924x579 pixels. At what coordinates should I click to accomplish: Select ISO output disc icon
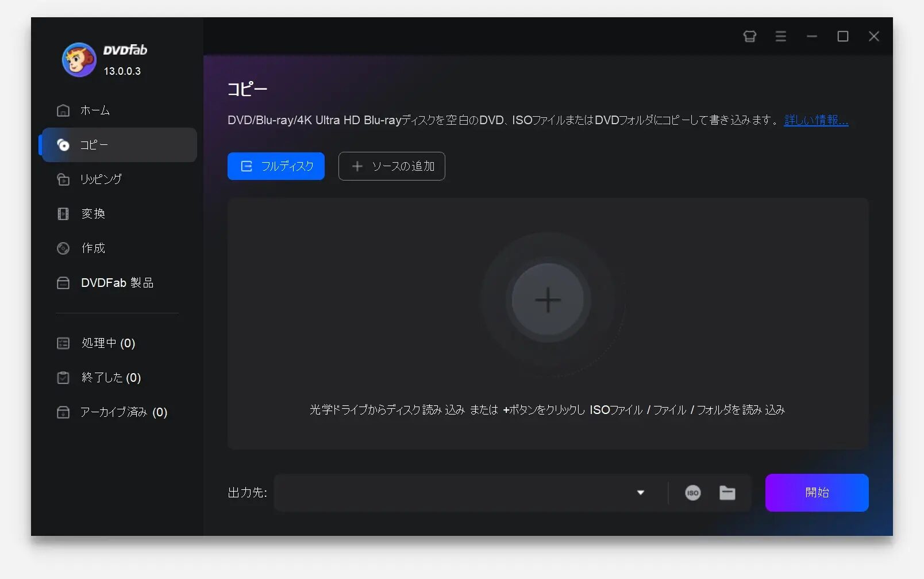point(692,493)
